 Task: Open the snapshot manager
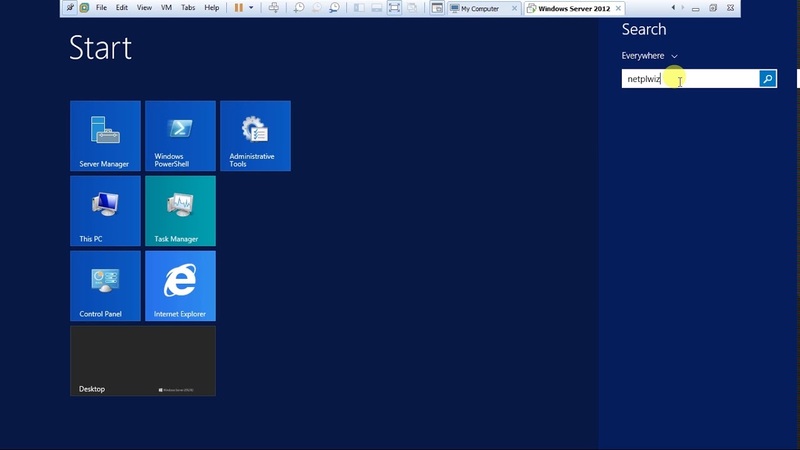pyautogui.click(x=334, y=8)
